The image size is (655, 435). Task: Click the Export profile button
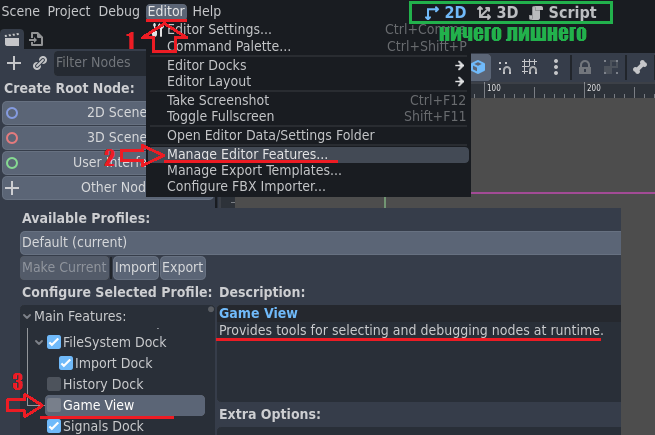tap(183, 267)
